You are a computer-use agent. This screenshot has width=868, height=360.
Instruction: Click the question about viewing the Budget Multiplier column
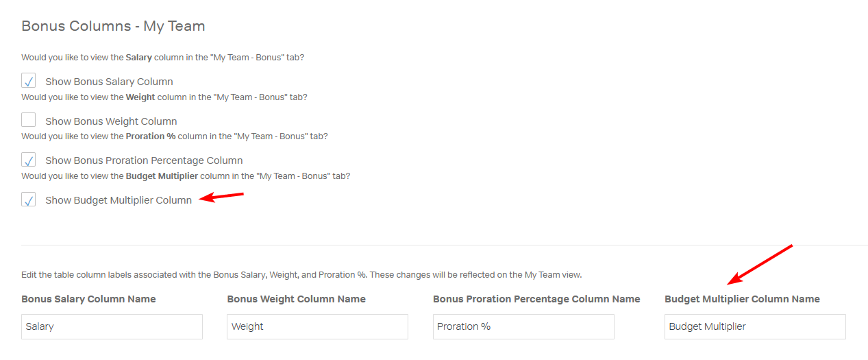pyautogui.click(x=186, y=176)
